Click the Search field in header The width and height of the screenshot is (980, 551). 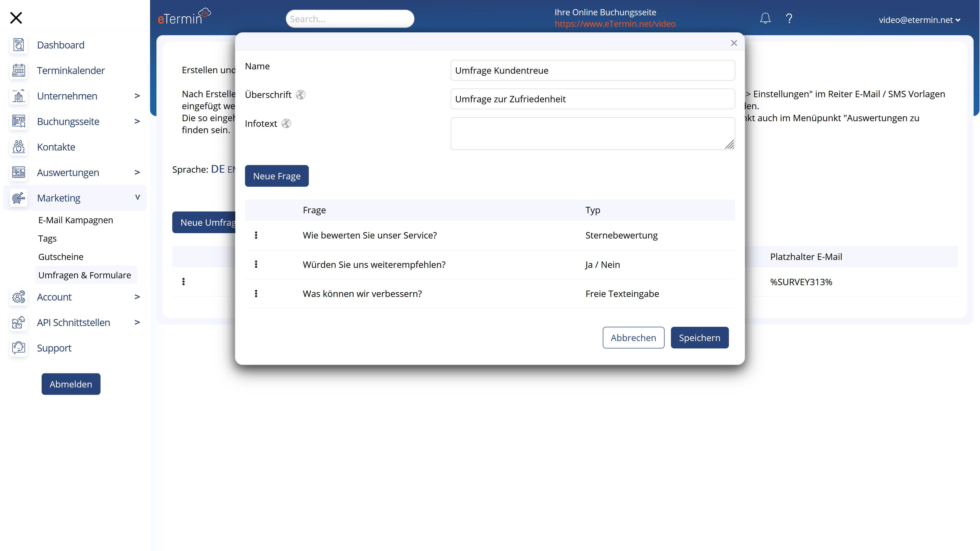350,19
